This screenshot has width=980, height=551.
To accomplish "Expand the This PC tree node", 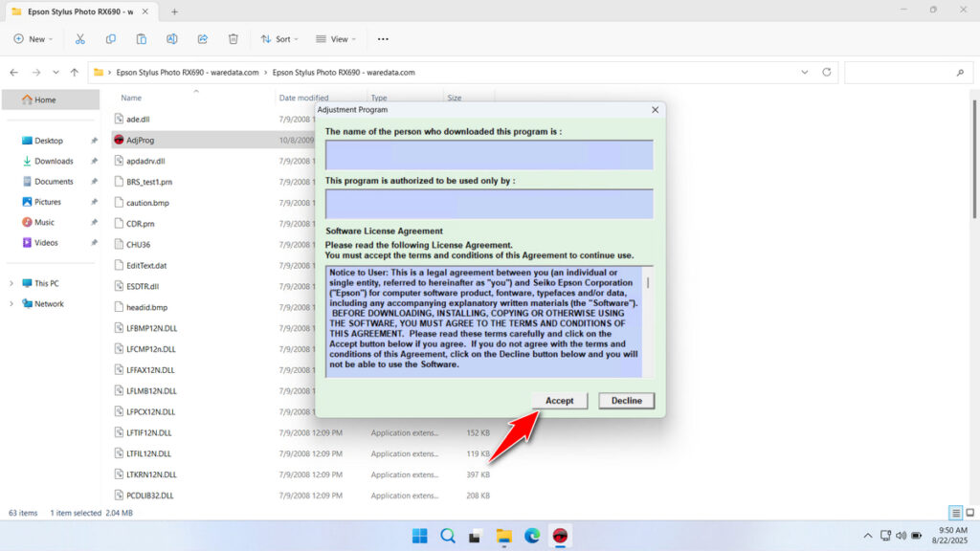I will [11, 283].
